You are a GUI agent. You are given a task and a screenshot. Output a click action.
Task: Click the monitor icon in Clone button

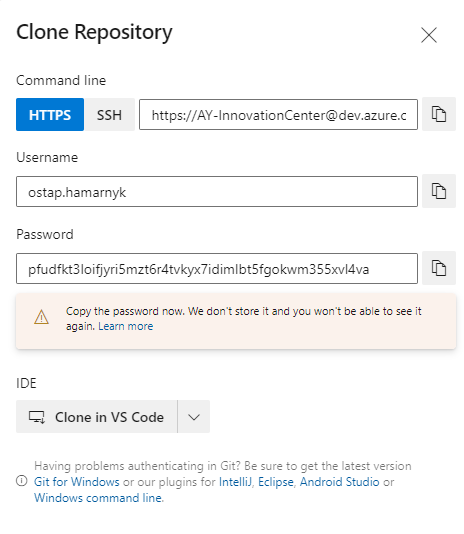[x=36, y=417]
